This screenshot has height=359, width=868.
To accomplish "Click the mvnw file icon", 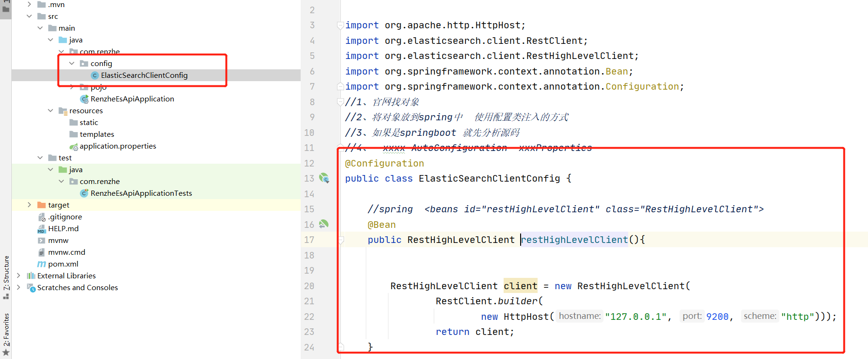I will [x=42, y=241].
